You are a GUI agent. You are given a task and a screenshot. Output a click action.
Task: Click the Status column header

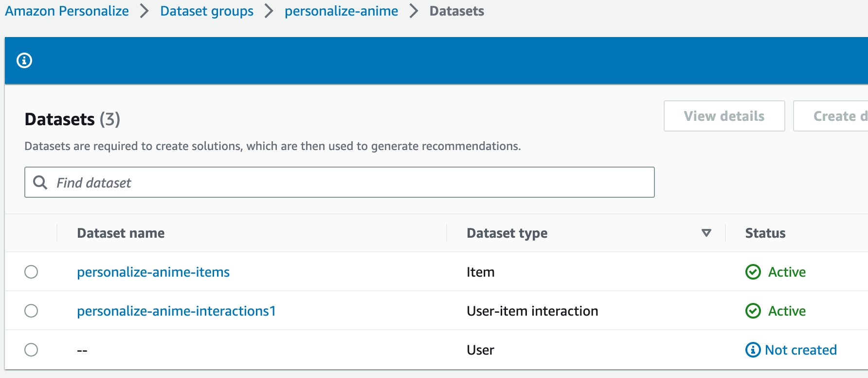click(765, 233)
